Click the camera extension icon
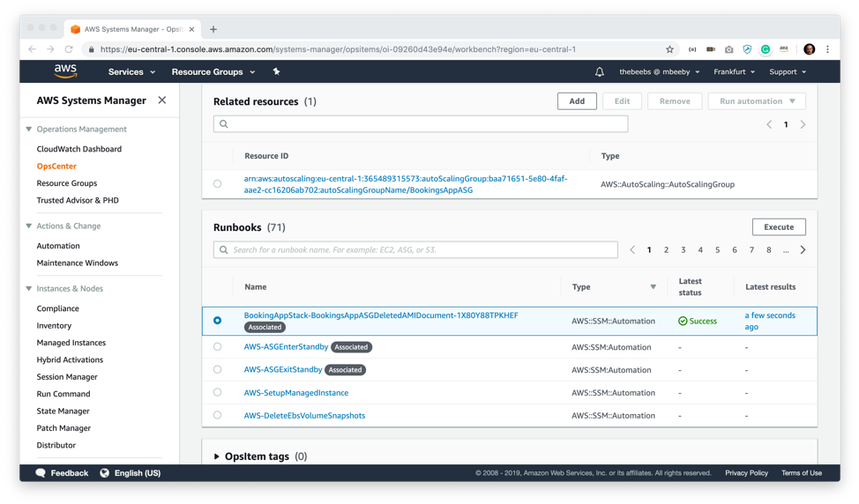 click(728, 49)
